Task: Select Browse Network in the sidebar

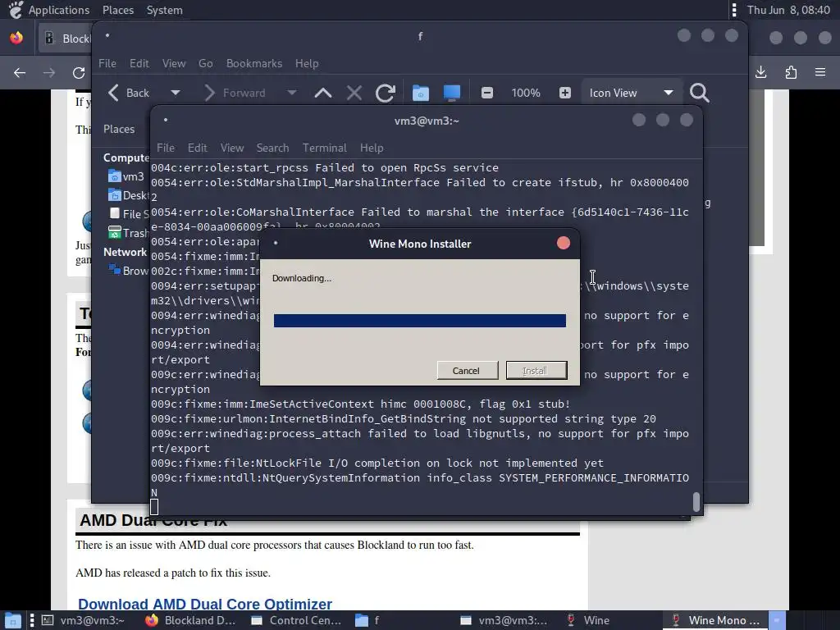Action: pos(129,271)
